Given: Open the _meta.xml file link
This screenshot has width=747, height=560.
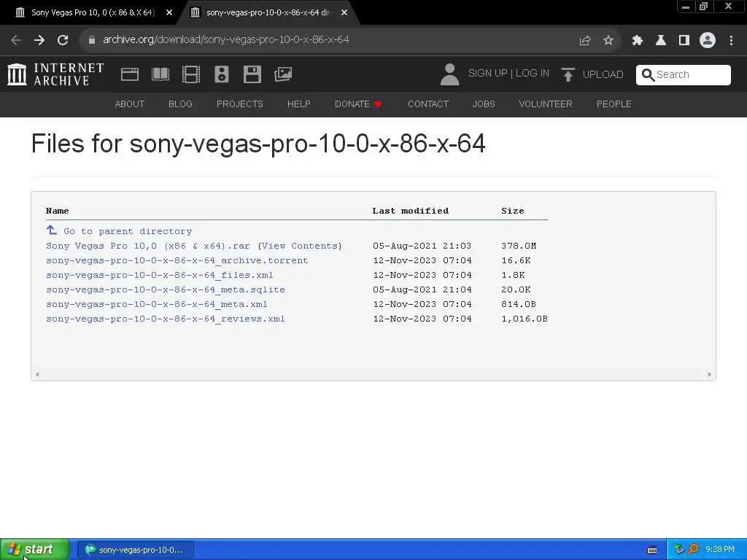Looking at the screenshot, I should tap(157, 304).
